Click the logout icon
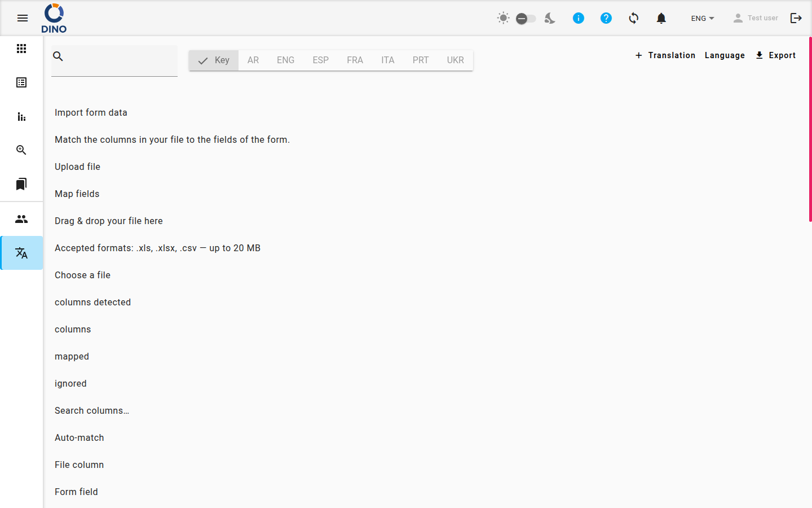This screenshot has width=812, height=508. pyautogui.click(x=796, y=18)
